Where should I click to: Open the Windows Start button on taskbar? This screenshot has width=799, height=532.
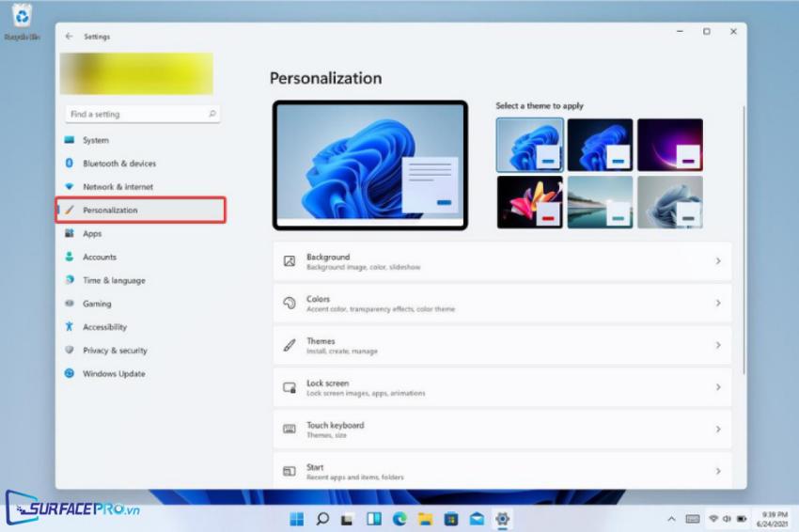(296, 519)
